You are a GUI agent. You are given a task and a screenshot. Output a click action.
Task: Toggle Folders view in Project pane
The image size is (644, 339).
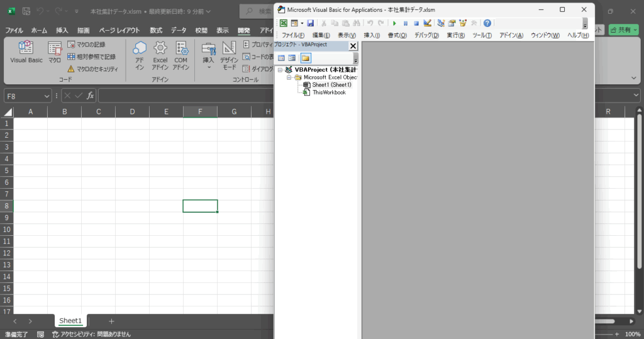pos(305,58)
